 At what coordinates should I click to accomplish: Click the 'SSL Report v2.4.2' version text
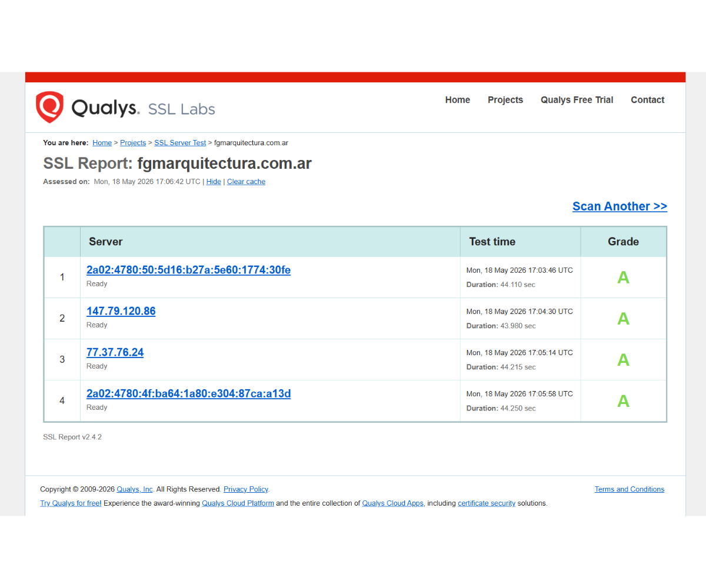(72, 437)
